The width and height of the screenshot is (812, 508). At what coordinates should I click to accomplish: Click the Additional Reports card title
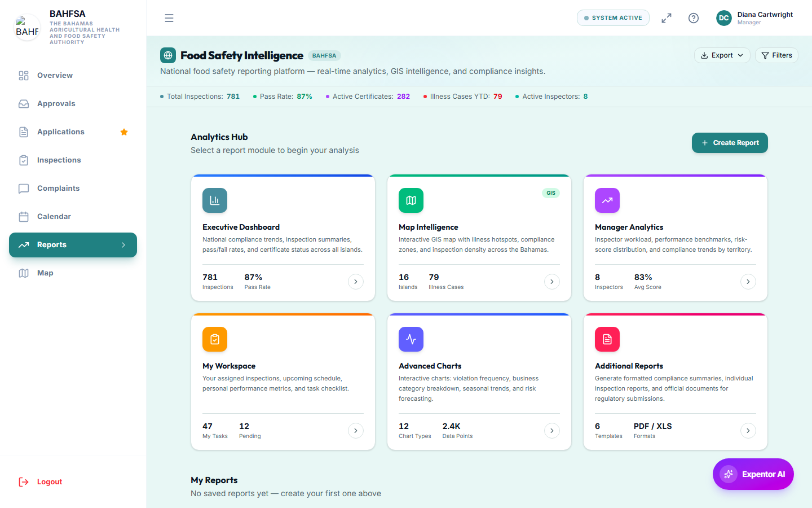[629, 366]
